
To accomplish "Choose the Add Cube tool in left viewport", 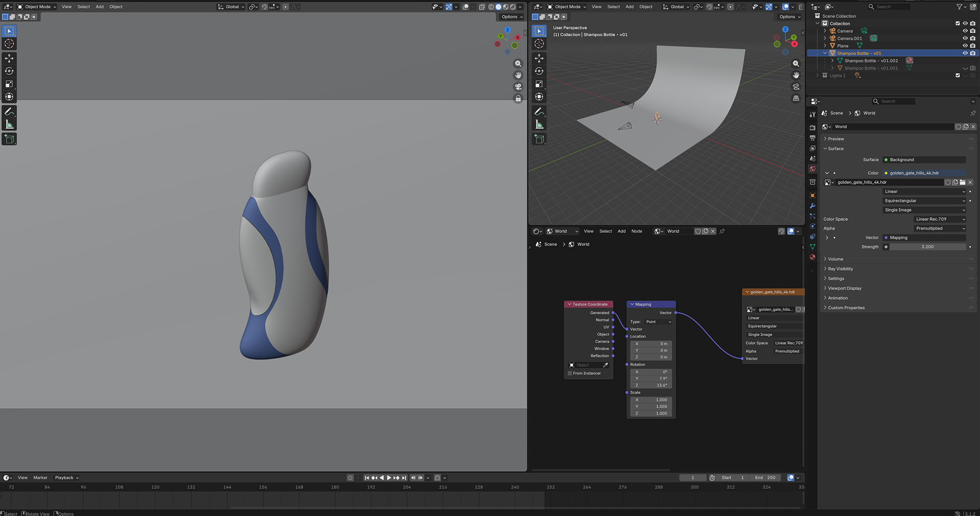I will click(x=9, y=139).
